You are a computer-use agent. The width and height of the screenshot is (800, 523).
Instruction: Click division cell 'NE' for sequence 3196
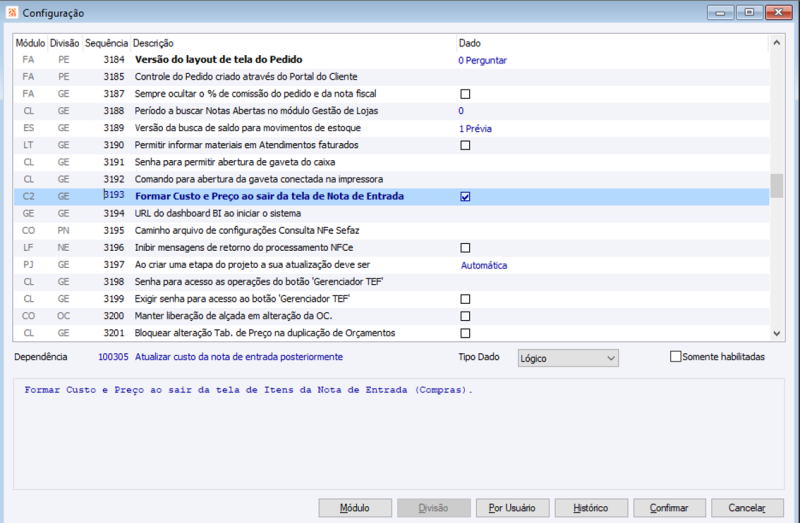(x=63, y=248)
